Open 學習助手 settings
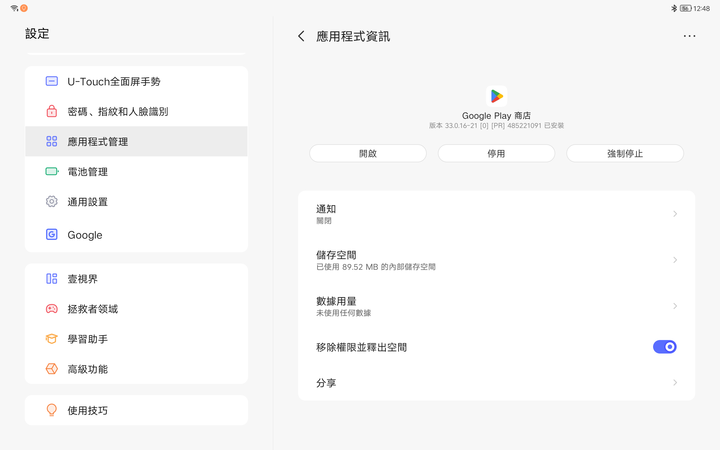Viewport: 720px width, 450px height. (136, 339)
